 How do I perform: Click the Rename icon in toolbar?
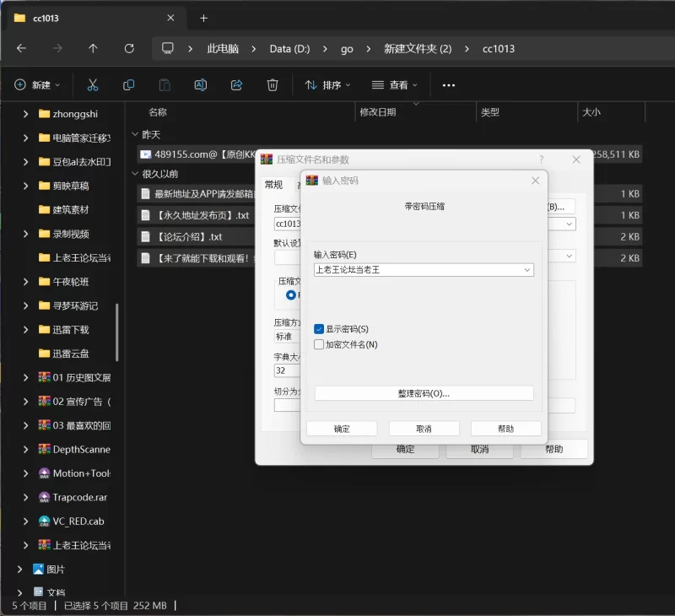[201, 84]
